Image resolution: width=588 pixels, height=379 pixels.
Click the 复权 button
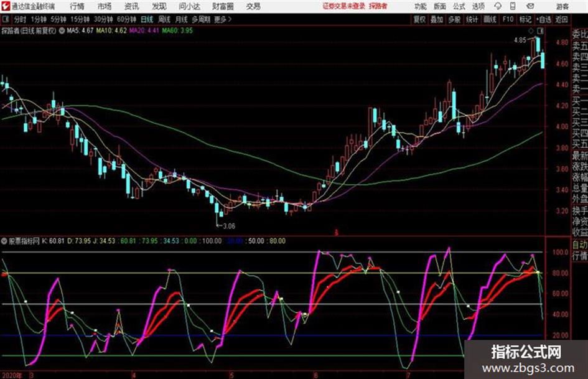(x=419, y=19)
